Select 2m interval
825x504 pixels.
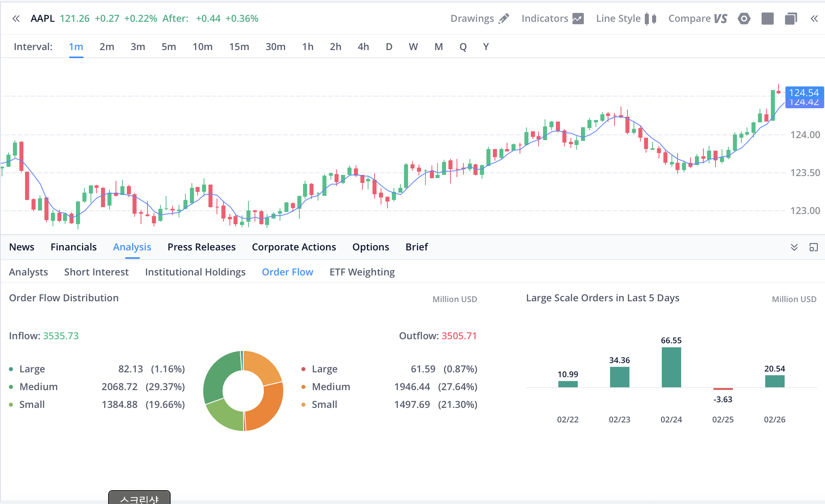(107, 47)
